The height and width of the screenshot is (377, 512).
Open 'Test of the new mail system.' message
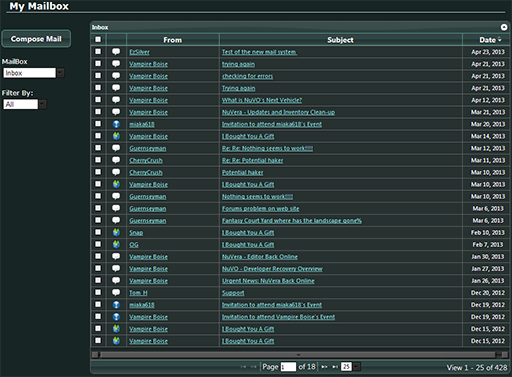259,52
